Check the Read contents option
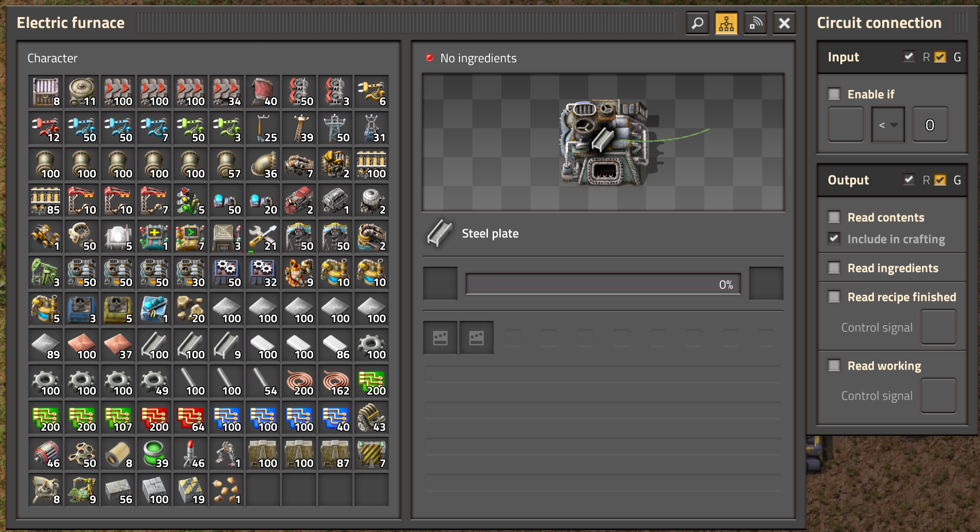 pos(834,217)
